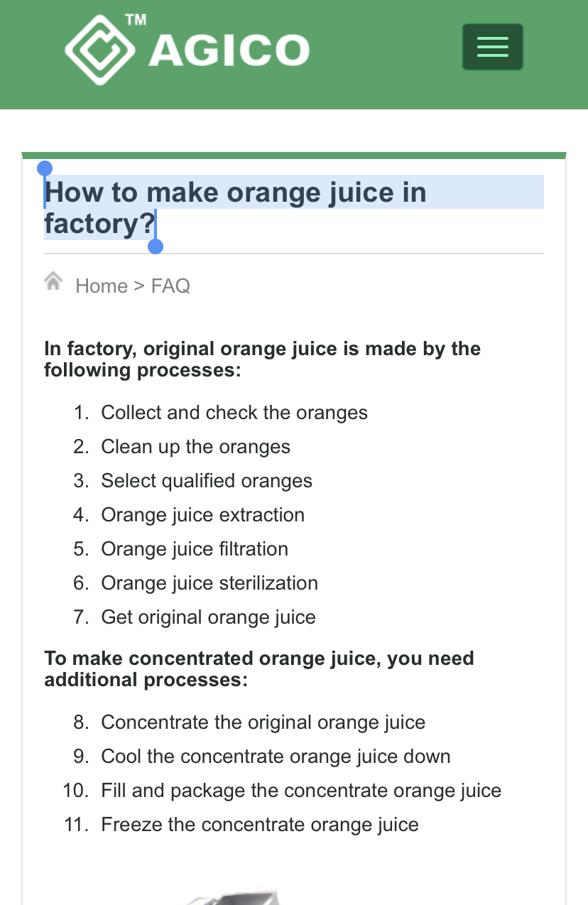Click list item Orange juice filtration
Image resolution: width=588 pixels, height=905 pixels.
click(195, 549)
